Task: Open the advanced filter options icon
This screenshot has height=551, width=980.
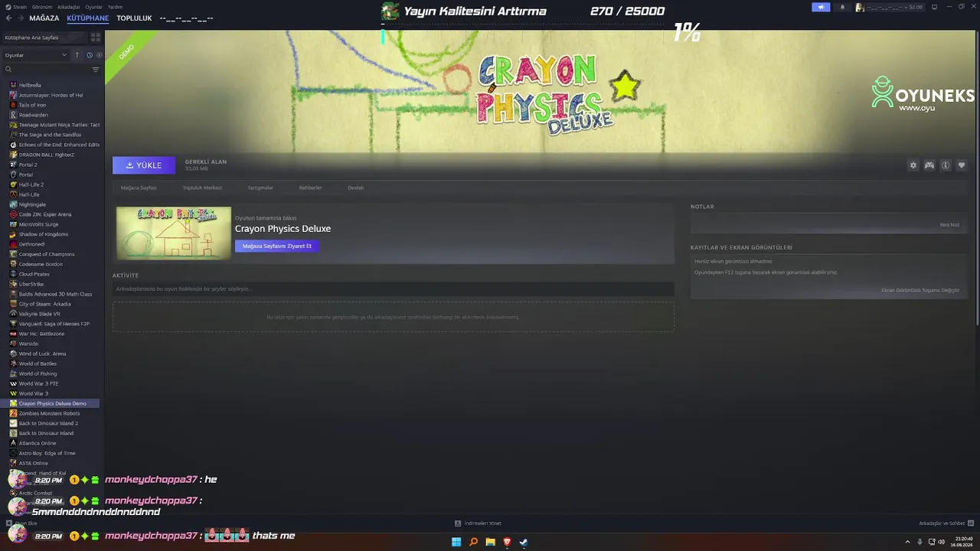Action: [x=96, y=70]
